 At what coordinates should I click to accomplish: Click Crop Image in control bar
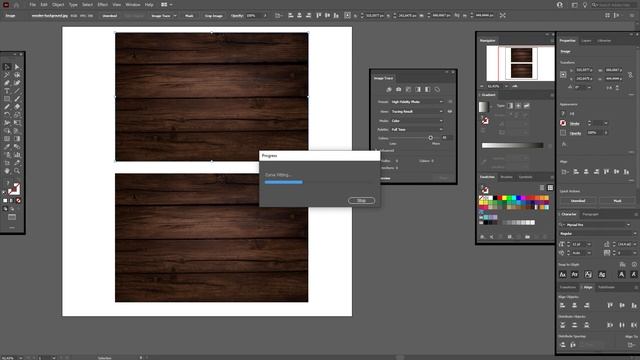pos(213,16)
